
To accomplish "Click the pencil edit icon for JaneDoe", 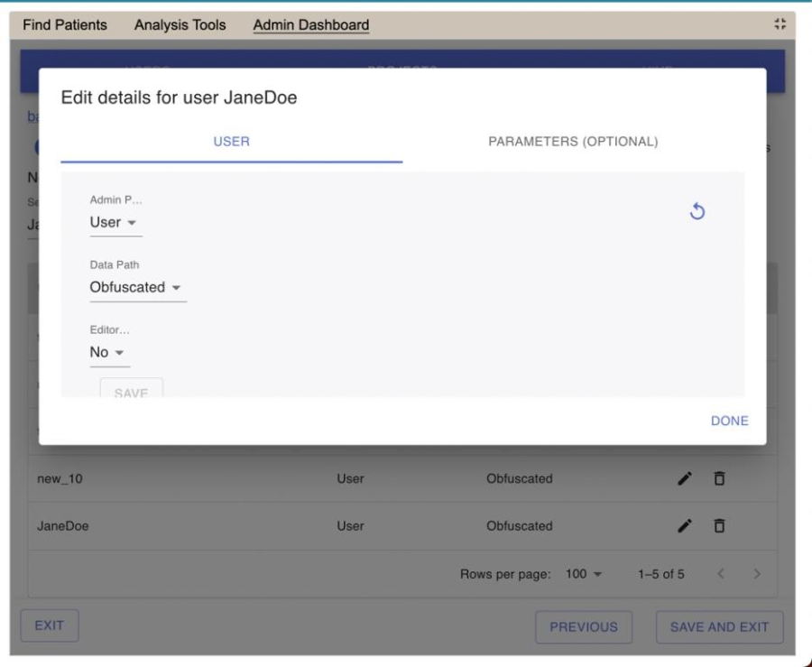I will 686,525.
